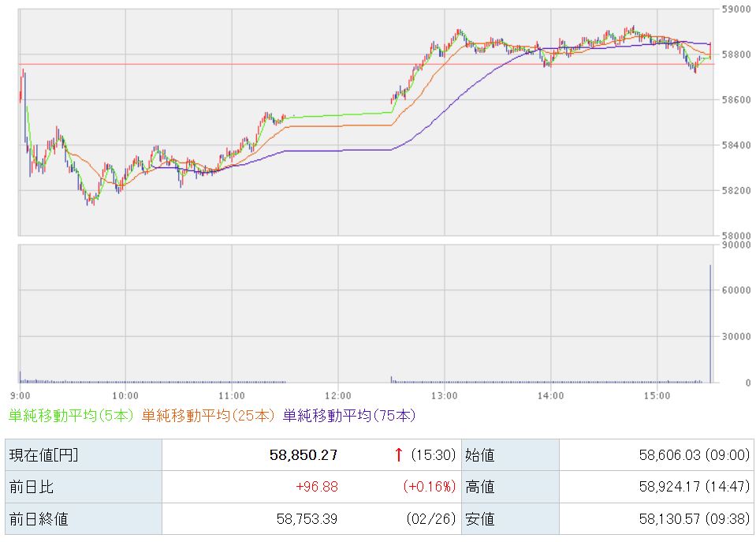756x542 pixels.
Task: Click the large volume spike bar at close
Action: coord(710,323)
